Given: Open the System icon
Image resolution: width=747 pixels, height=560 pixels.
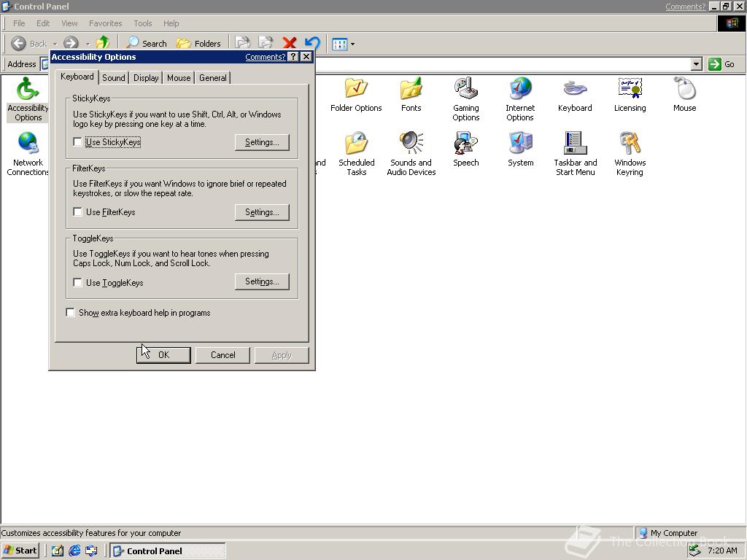Looking at the screenshot, I should click(520, 149).
